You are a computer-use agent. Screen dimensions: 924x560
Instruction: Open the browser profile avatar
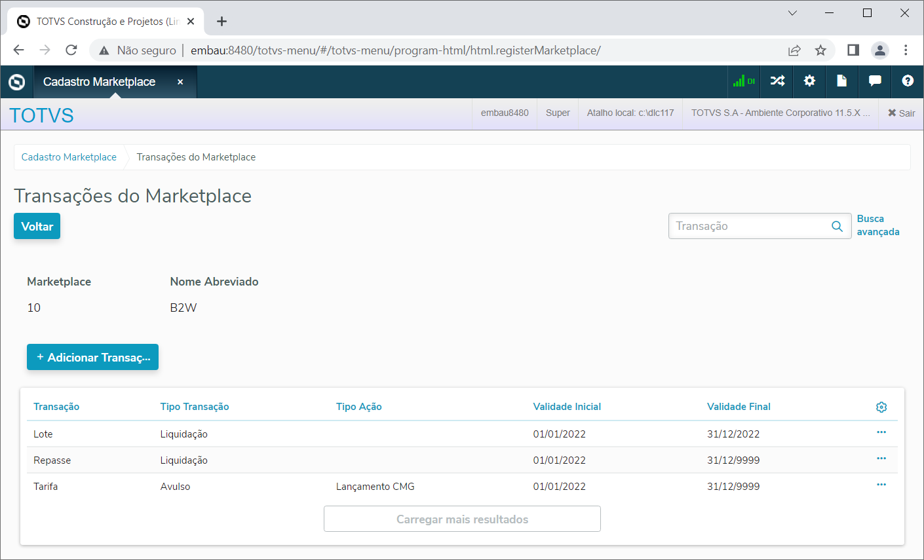point(879,50)
